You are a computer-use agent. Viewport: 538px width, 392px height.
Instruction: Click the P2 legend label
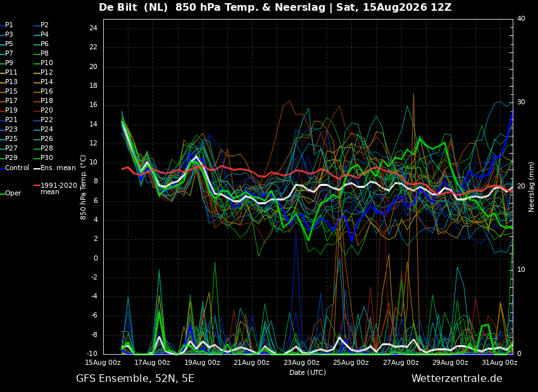(x=44, y=25)
